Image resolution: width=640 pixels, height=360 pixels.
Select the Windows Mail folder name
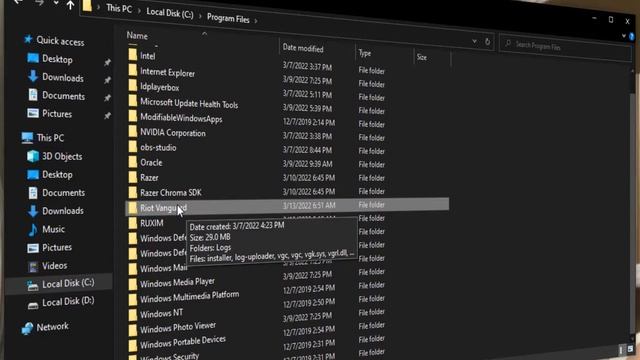click(x=163, y=268)
